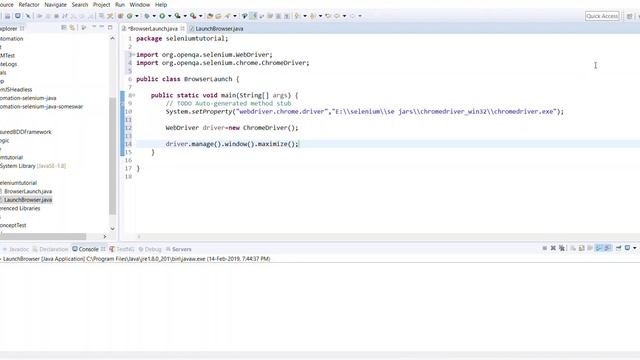Switch to the LaunchBrowser.java editor tab

pos(216,29)
